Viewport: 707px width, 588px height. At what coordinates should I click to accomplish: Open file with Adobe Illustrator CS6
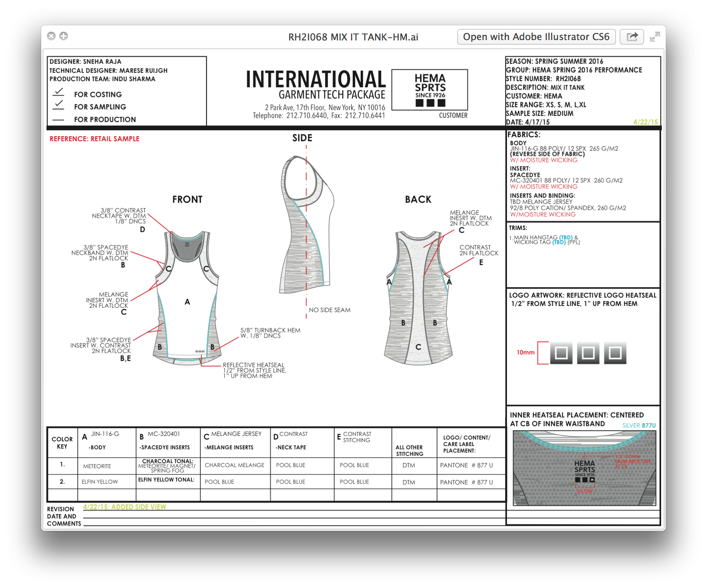coord(536,37)
